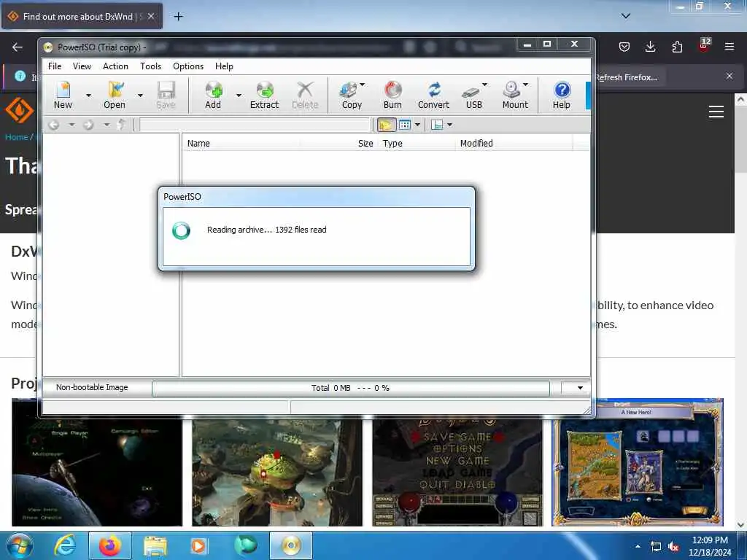Open the Help menu
The width and height of the screenshot is (747, 560).
(x=224, y=66)
